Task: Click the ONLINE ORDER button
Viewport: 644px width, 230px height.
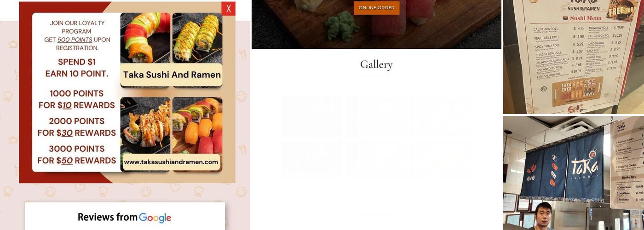Action: (376, 8)
